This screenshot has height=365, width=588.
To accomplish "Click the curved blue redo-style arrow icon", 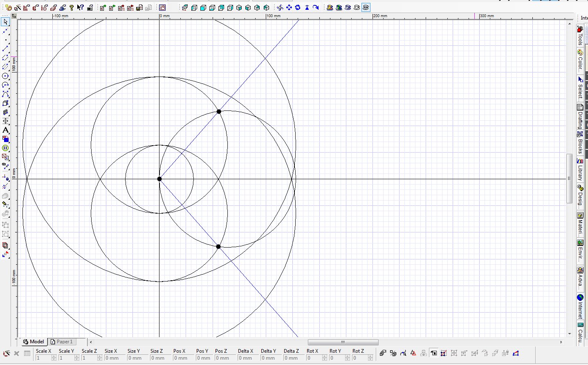I will [316, 7].
